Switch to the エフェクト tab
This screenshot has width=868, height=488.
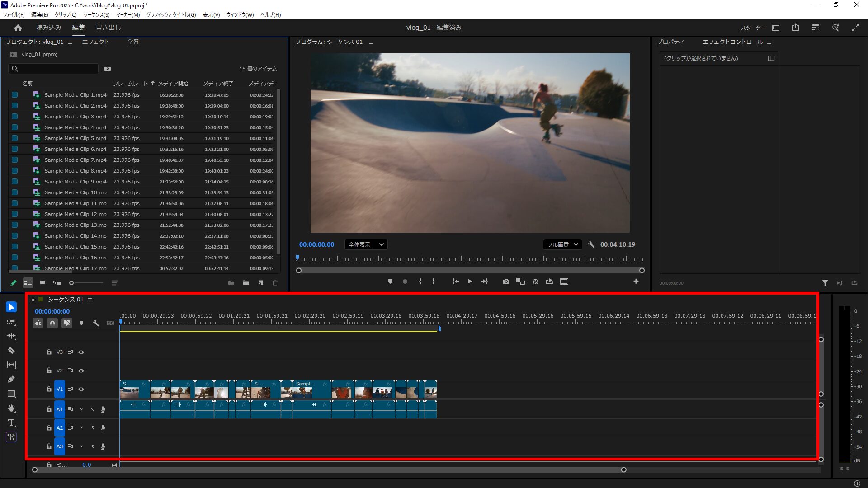(95, 42)
